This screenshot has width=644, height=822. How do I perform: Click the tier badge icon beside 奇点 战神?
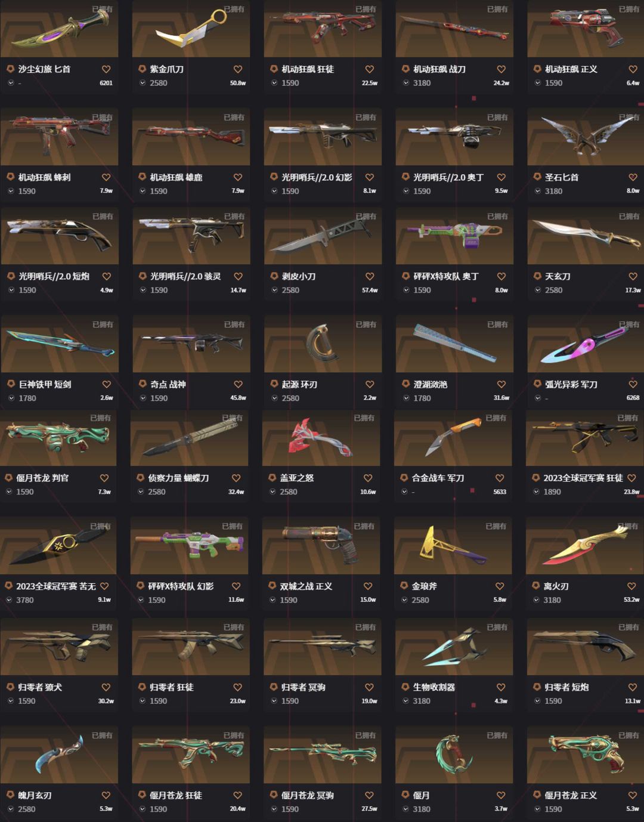pyautogui.click(x=143, y=384)
